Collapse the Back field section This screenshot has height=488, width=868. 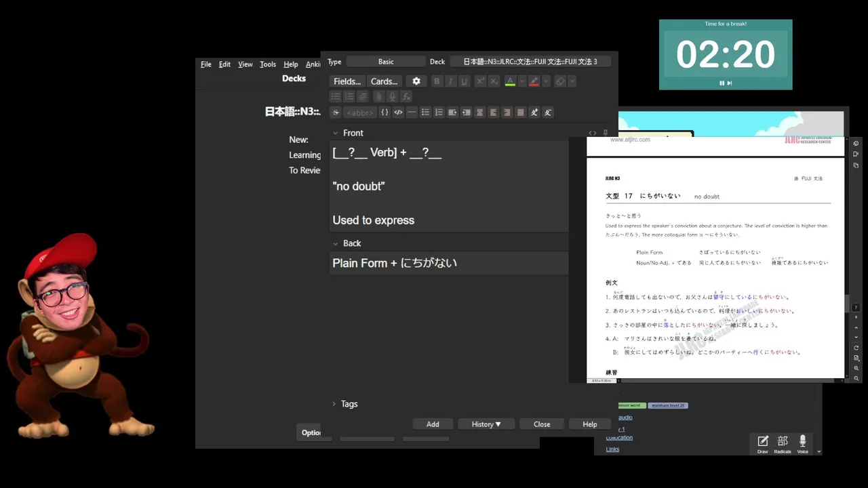(335, 243)
